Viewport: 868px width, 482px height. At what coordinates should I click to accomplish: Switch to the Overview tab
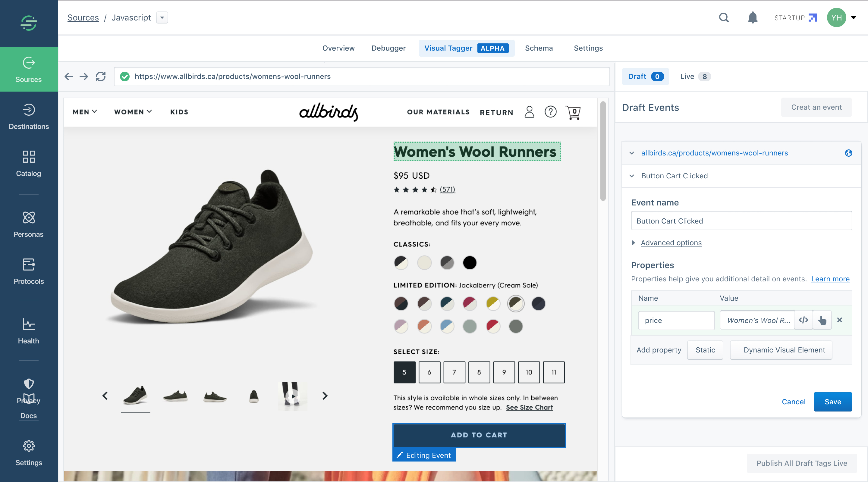[x=338, y=48]
